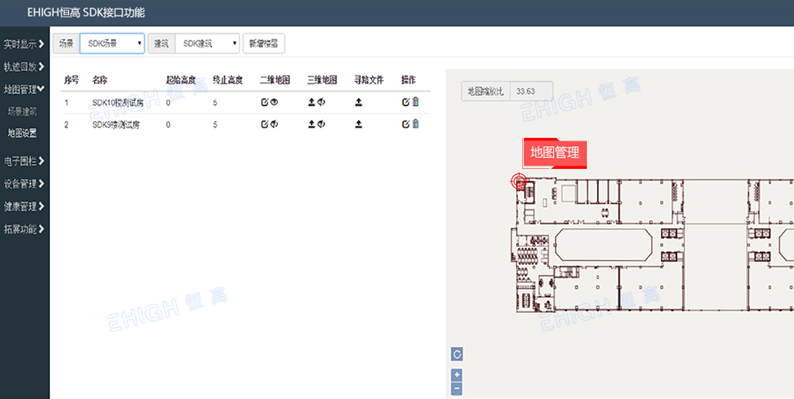This screenshot has width=794, height=399.
Task: Preview 3D map of SDK9楼测试房
Action: [x=321, y=124]
